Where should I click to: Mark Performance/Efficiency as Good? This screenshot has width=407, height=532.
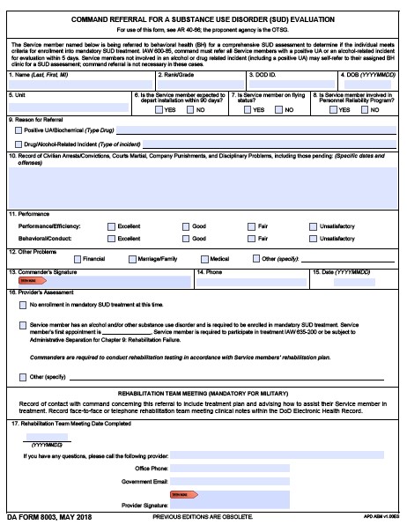click(186, 226)
